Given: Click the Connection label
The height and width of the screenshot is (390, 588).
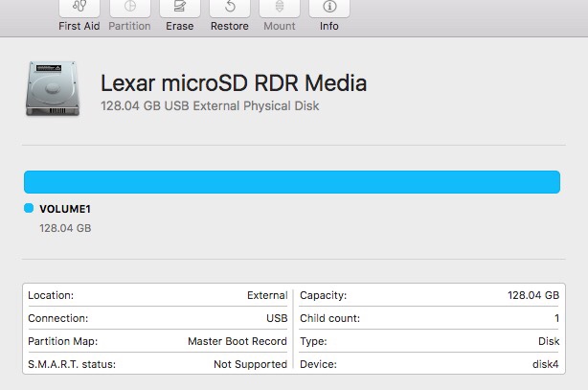Looking at the screenshot, I should pos(58,318).
